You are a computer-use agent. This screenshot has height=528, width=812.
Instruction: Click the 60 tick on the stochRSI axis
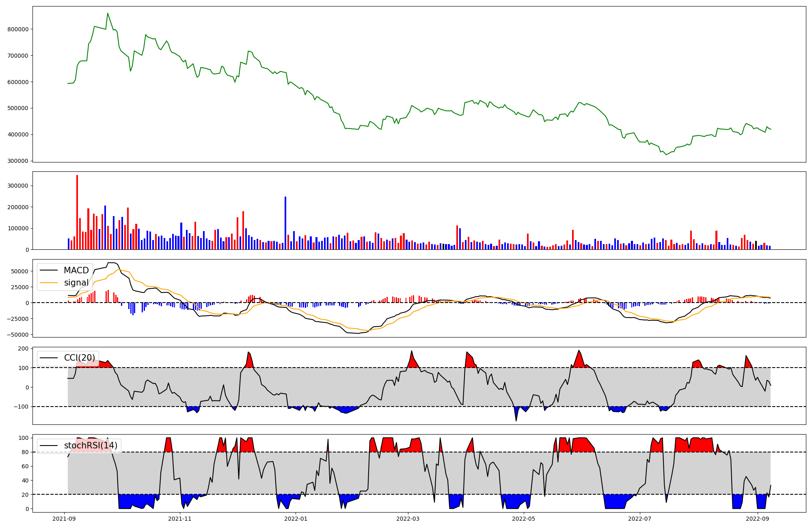click(25, 466)
